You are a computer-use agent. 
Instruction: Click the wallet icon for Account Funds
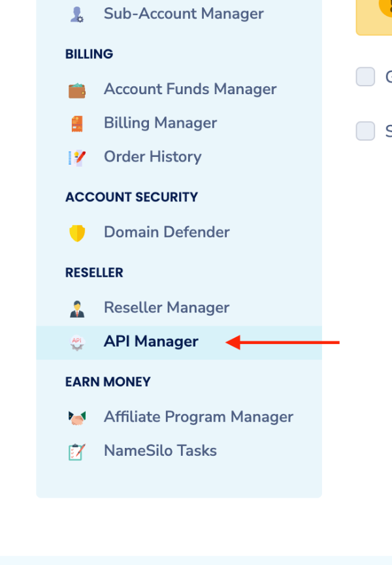point(76,90)
